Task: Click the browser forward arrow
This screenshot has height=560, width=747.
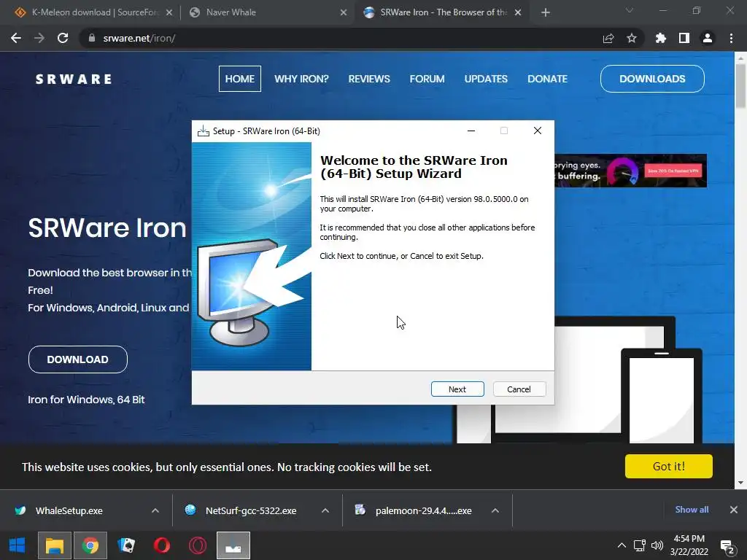Action: click(39, 38)
